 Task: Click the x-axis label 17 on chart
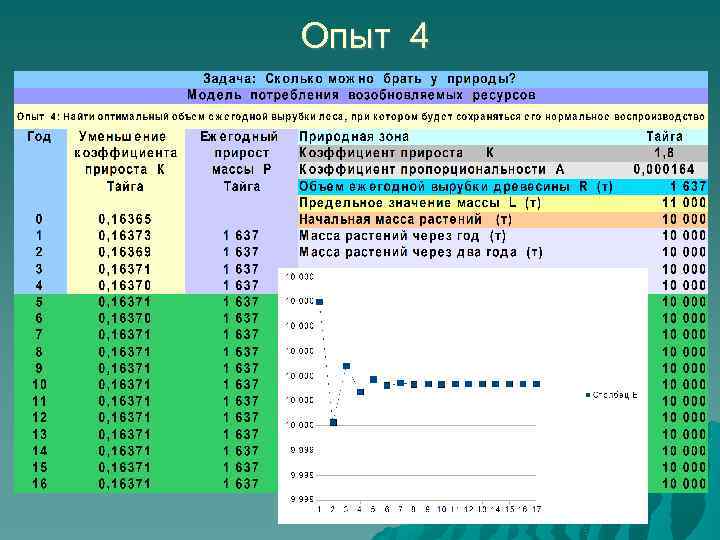coord(536,509)
